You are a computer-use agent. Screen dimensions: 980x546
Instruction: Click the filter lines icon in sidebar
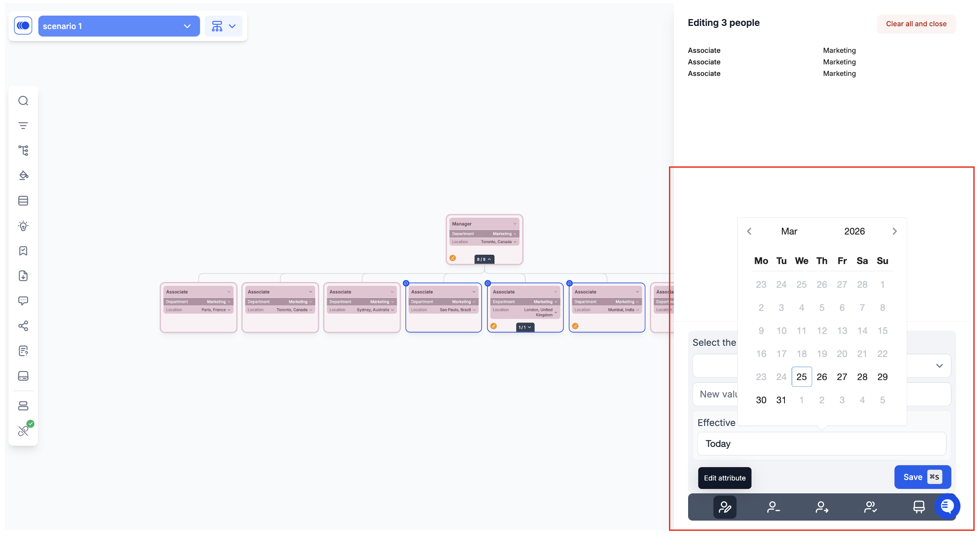click(x=23, y=126)
